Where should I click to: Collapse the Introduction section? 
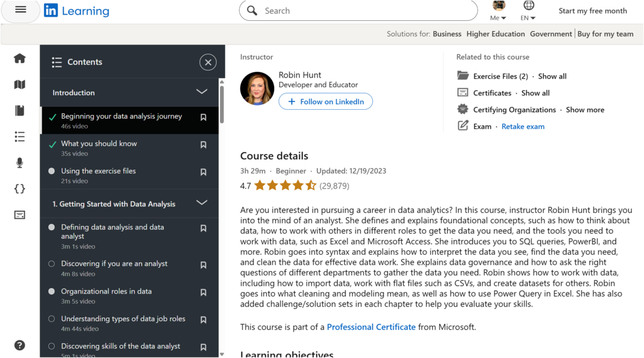pyautogui.click(x=202, y=92)
